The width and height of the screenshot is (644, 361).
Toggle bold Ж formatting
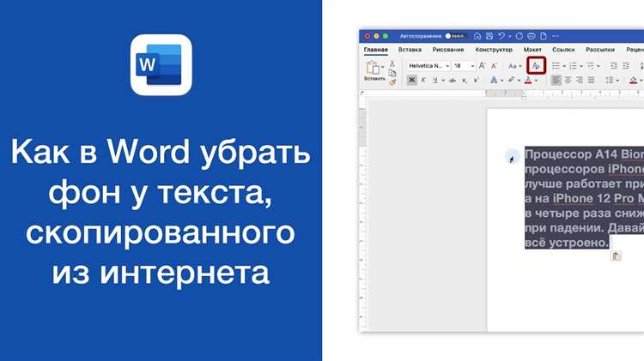(411, 80)
